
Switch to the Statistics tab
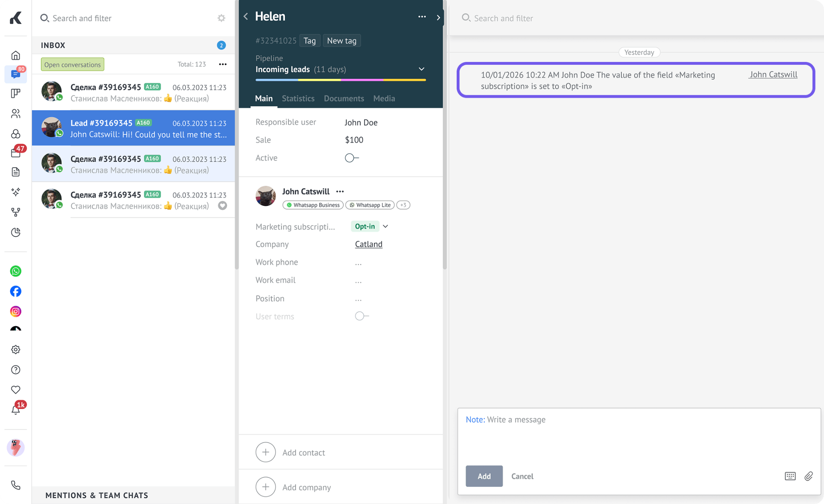298,98
